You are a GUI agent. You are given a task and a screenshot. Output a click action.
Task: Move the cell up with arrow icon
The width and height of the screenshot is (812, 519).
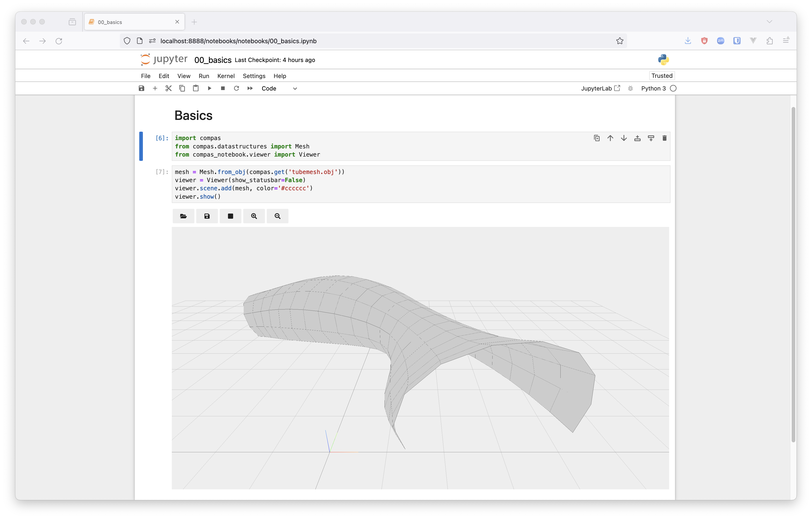610,138
